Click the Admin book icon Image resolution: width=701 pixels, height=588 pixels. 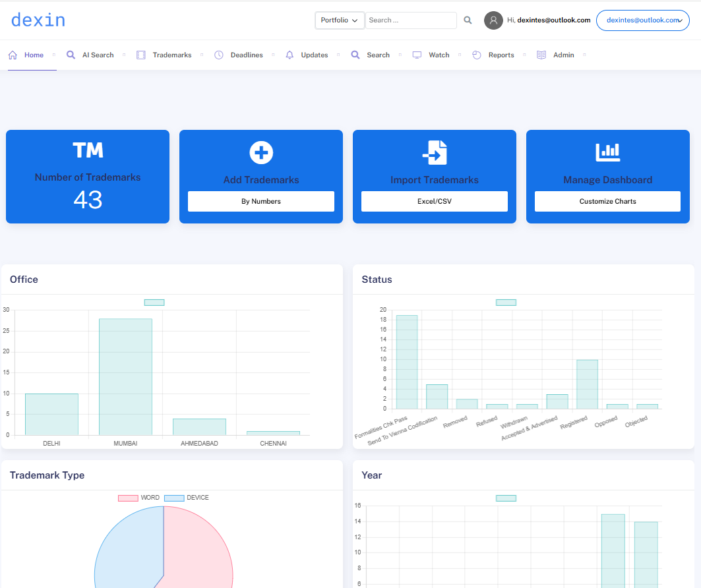pos(541,55)
